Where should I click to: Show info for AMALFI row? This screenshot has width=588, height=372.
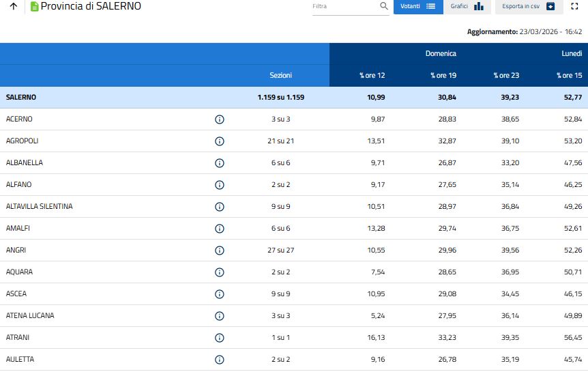pyautogui.click(x=220, y=229)
